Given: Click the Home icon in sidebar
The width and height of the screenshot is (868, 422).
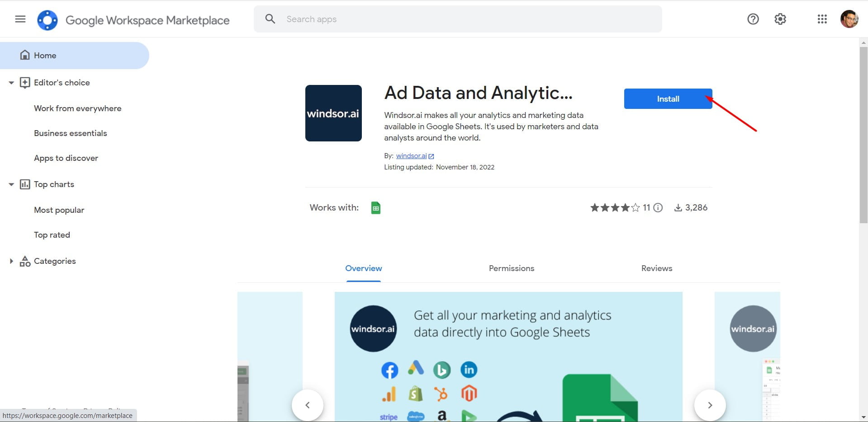Looking at the screenshot, I should 25,55.
